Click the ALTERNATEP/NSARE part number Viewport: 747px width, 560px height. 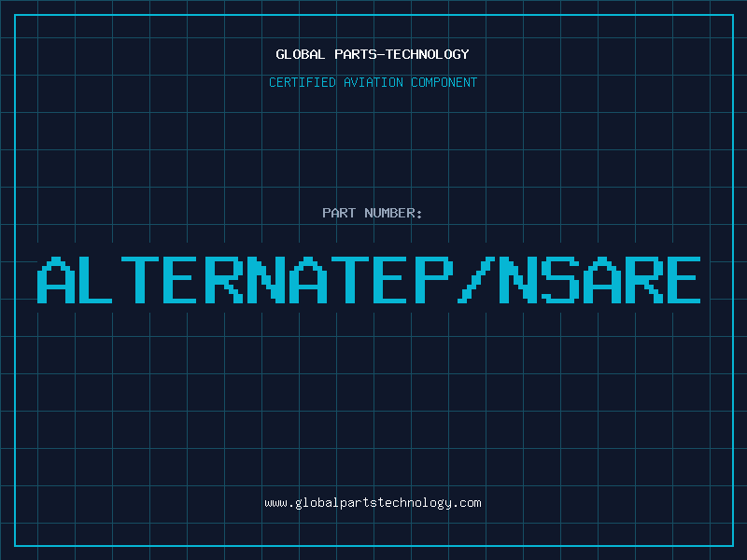369,280
